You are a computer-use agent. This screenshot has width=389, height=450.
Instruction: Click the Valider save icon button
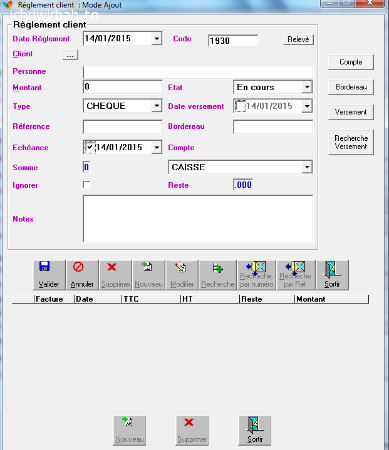click(x=49, y=275)
